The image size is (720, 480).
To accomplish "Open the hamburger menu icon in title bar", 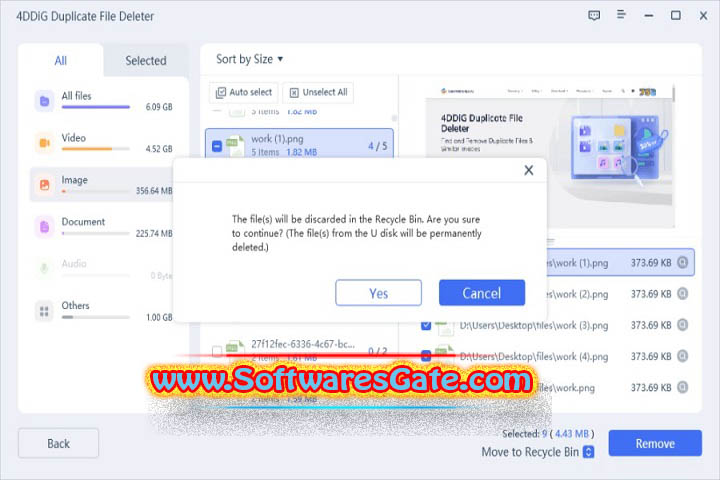I will 621,15.
